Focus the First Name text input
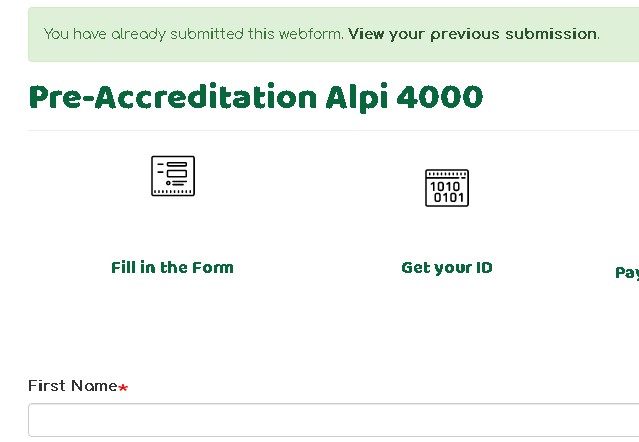This screenshot has height=442, width=639. point(330,420)
